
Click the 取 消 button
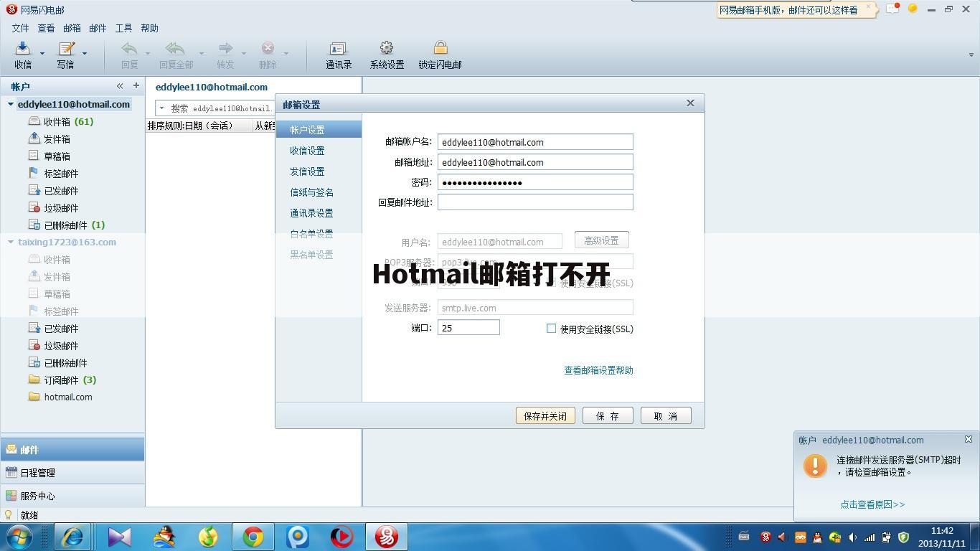tap(666, 415)
